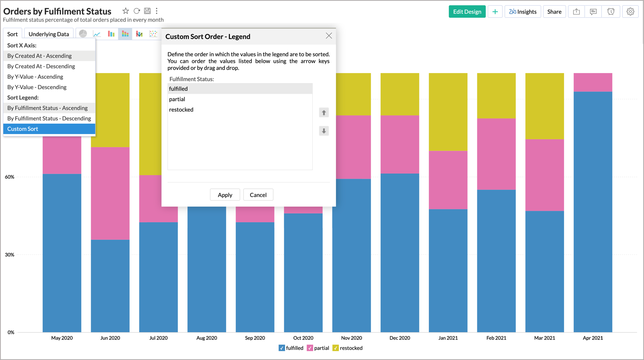This screenshot has width=644, height=360.
Task: Select By Created At - Descending
Action: (41, 66)
